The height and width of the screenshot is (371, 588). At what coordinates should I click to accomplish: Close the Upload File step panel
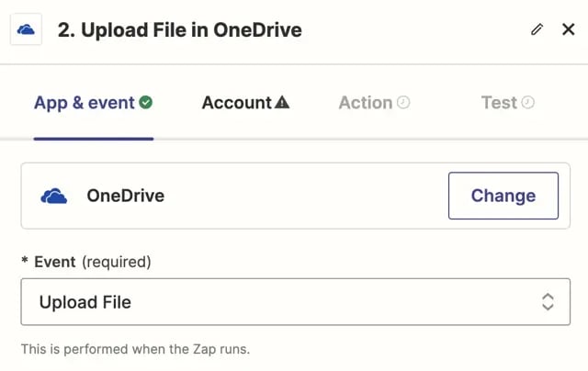click(x=568, y=29)
